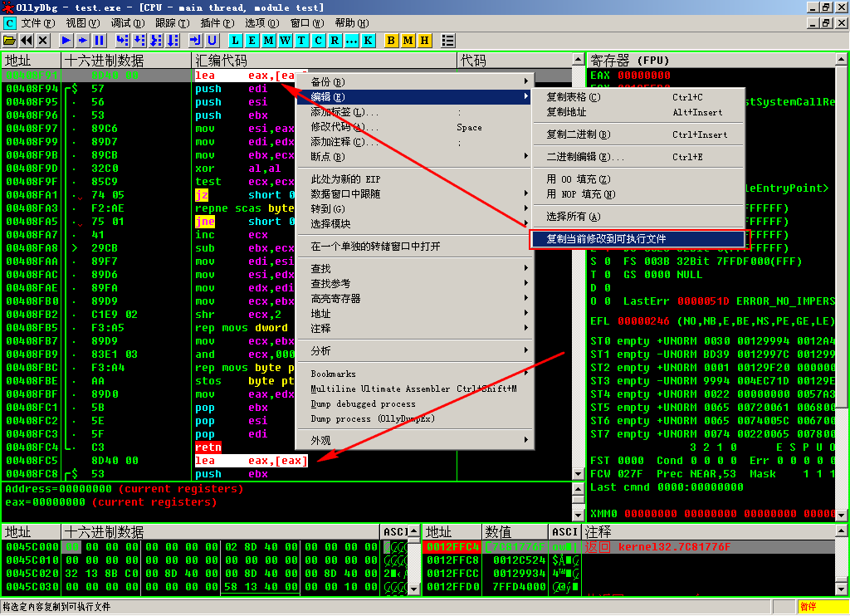Expand the 注释 submenu
This screenshot has width=850, height=616.
click(x=415, y=329)
